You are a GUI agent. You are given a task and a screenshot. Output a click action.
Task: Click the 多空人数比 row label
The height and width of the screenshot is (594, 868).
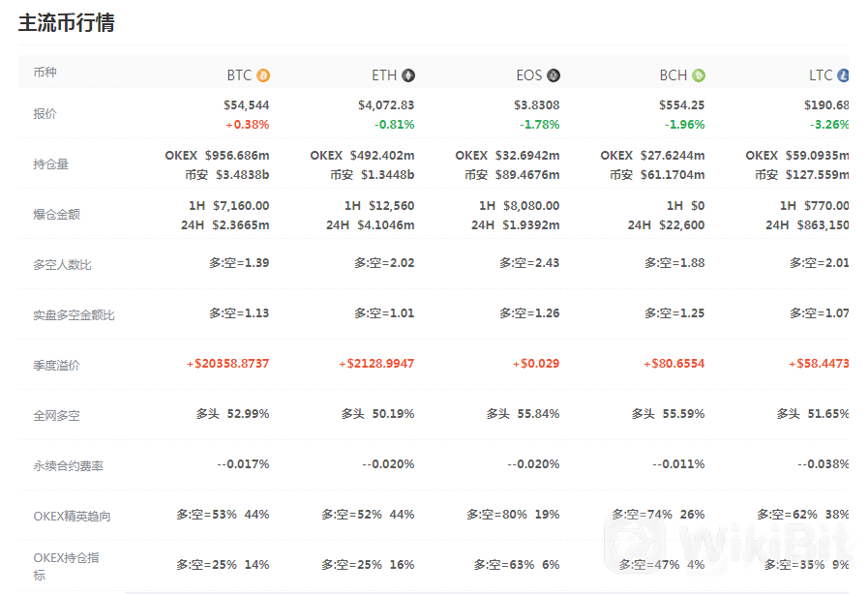[x=63, y=265]
